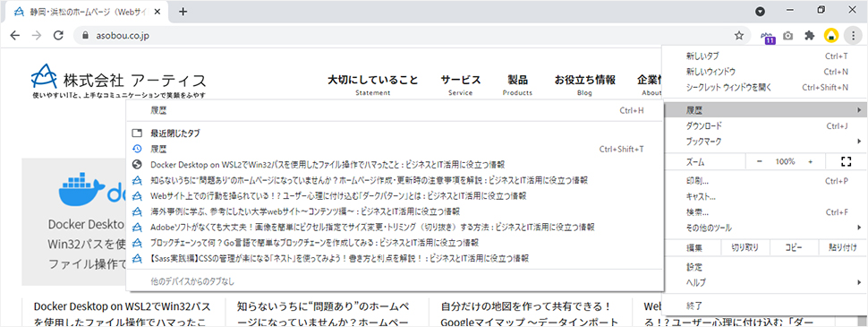Expand the その他のツール submenu
The image size is (868, 327).
click(x=764, y=228)
